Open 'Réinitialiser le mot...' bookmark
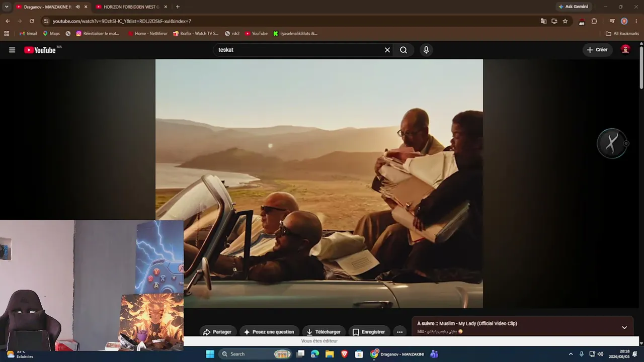 (x=98, y=34)
